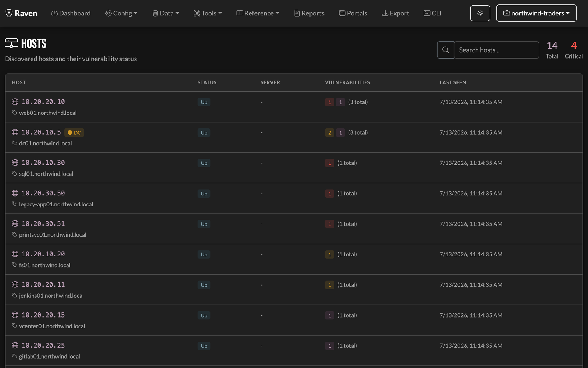Click tag icon next to web01.northwind.local
This screenshot has width=588, height=368.
click(15, 113)
